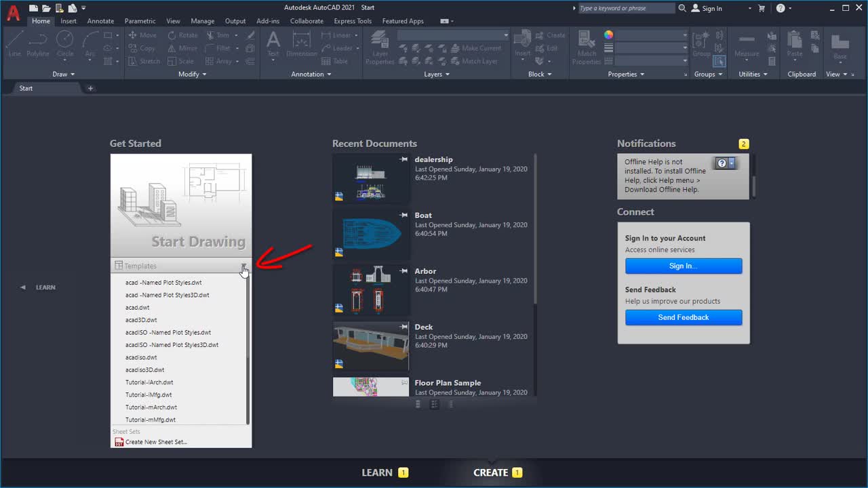Screen dimensions: 868x488
Task: Toggle the pin on Boat document
Action: (403, 215)
